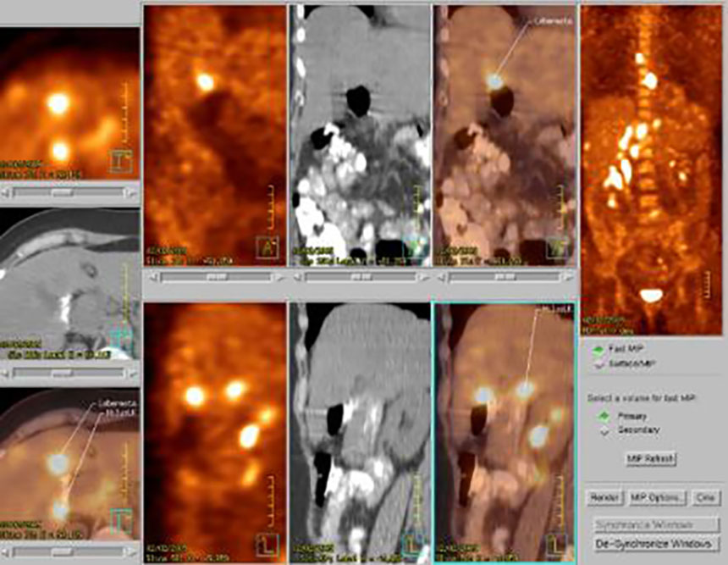The height and width of the screenshot is (565, 728).
Task: Click the T orientation marker in axial fused view
Action: pos(122,521)
